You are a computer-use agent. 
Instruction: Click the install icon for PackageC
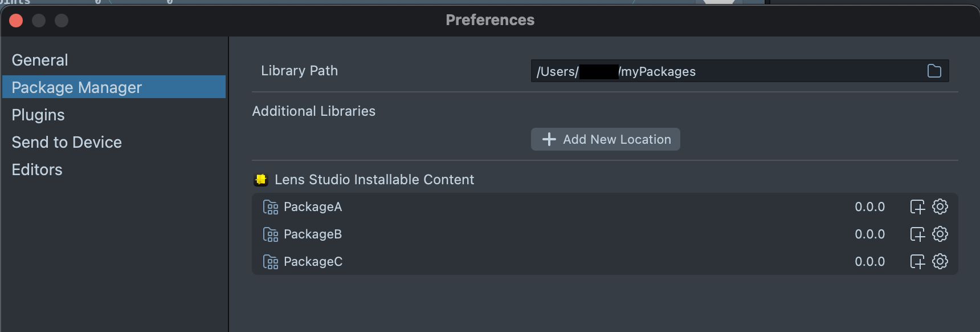917,262
